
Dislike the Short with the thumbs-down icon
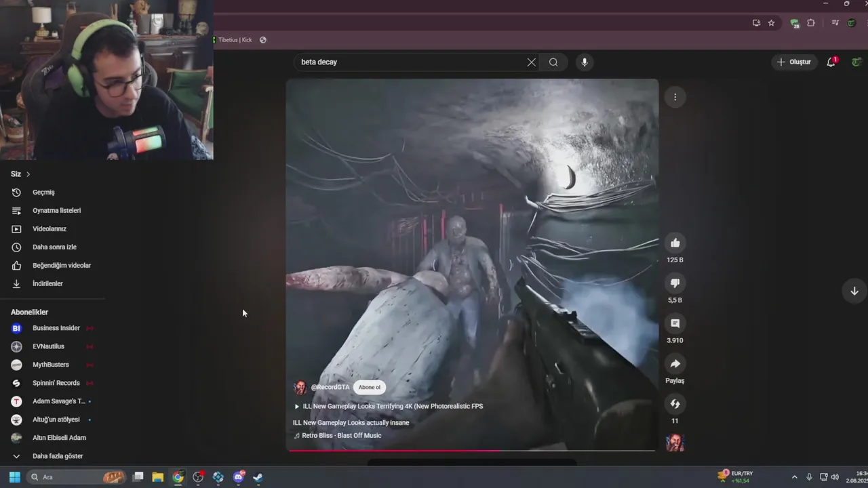tap(675, 283)
